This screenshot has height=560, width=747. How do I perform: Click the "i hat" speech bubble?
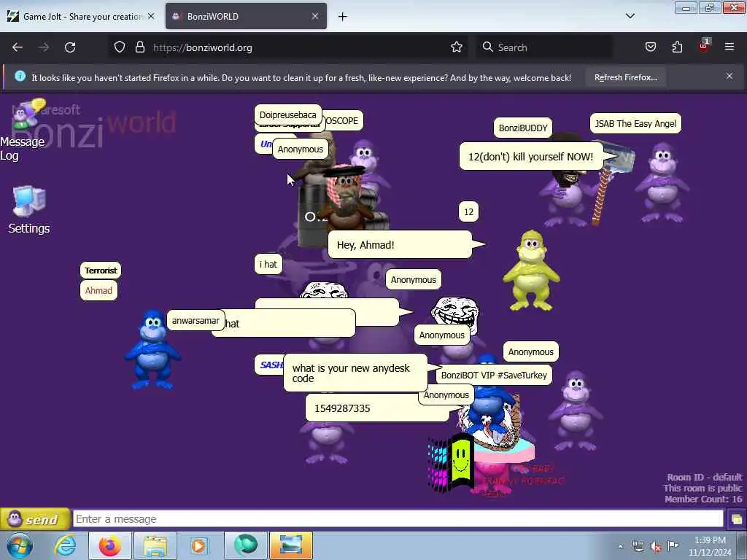click(268, 264)
